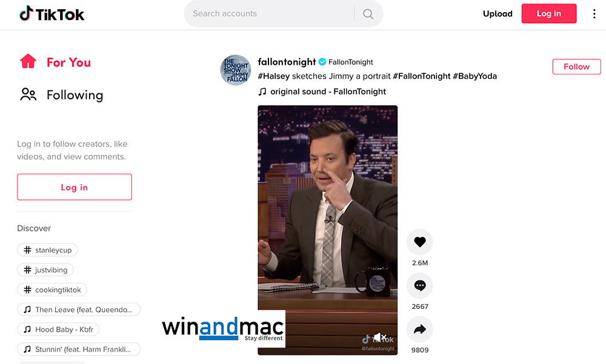
Task: Open the three-dot more options menu
Action: 594,14
